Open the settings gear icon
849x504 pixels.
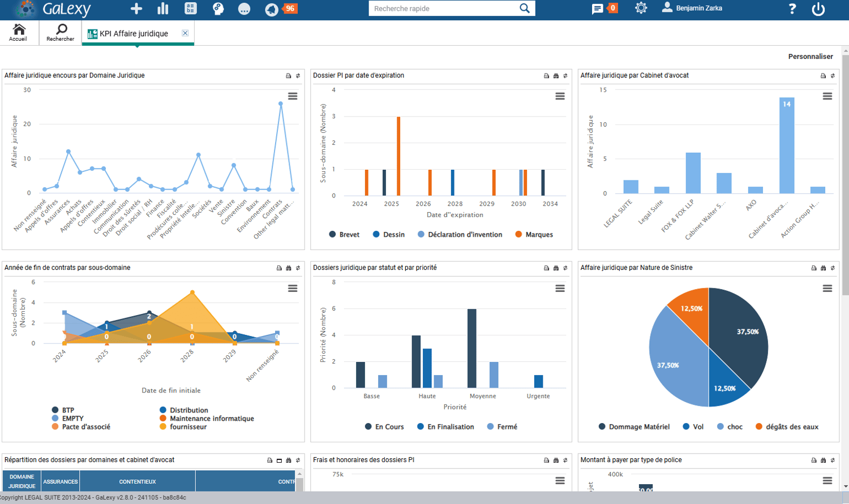[641, 8]
